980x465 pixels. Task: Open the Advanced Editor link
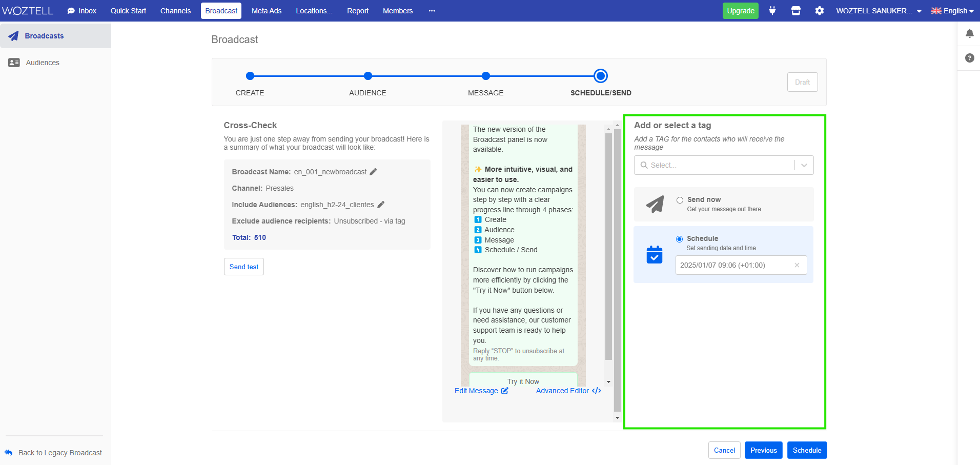click(568, 391)
